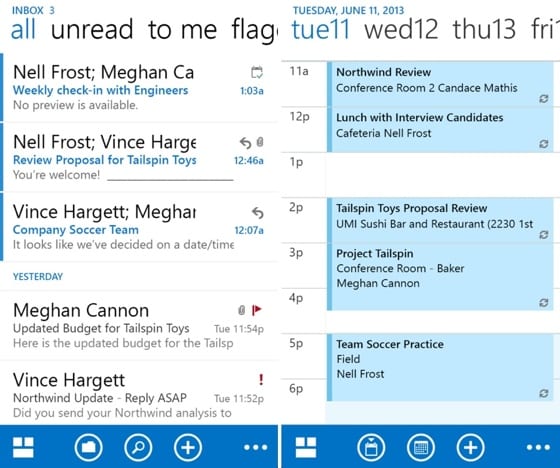Switch to month view calendar grid icon
This screenshot has height=468, width=560.
[x=421, y=447]
